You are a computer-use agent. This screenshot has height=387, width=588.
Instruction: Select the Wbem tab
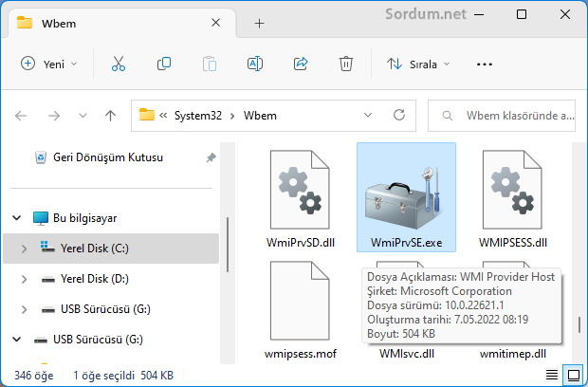click(x=122, y=24)
